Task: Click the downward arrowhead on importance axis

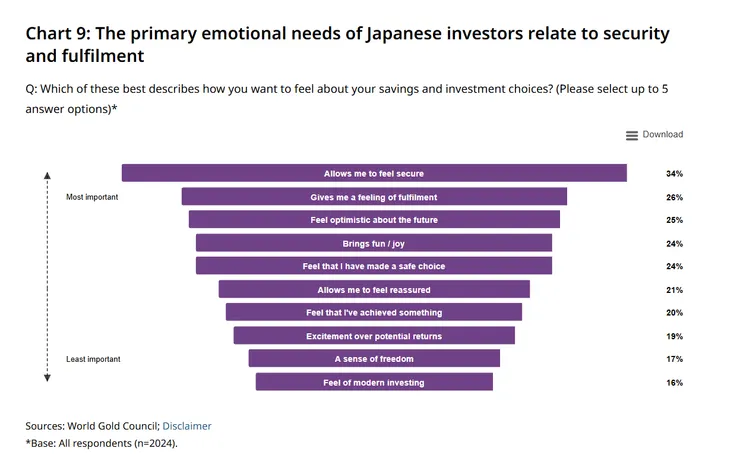Action: pyautogui.click(x=47, y=378)
